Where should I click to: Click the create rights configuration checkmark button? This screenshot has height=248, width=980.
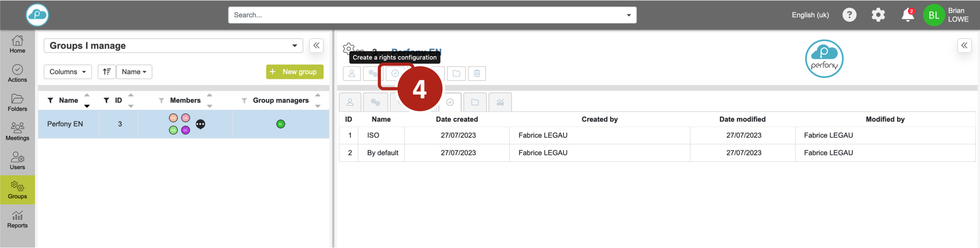[x=395, y=73]
